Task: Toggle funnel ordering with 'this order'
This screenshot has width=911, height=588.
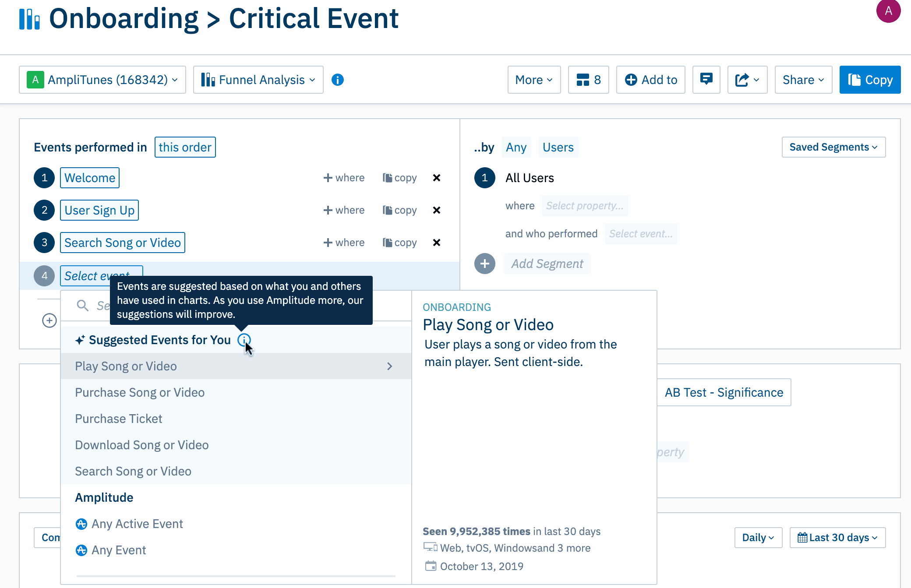Action: (185, 147)
